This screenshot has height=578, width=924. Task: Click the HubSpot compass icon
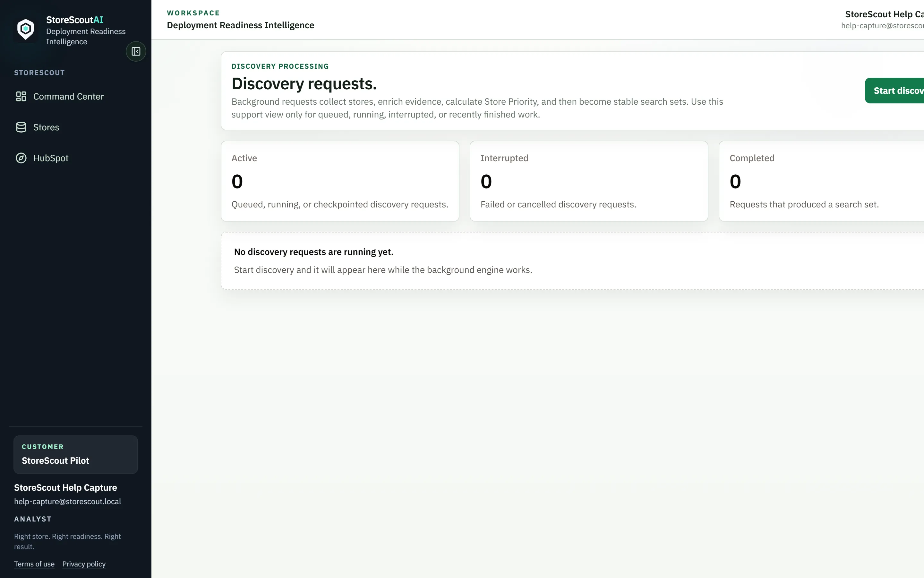click(21, 158)
